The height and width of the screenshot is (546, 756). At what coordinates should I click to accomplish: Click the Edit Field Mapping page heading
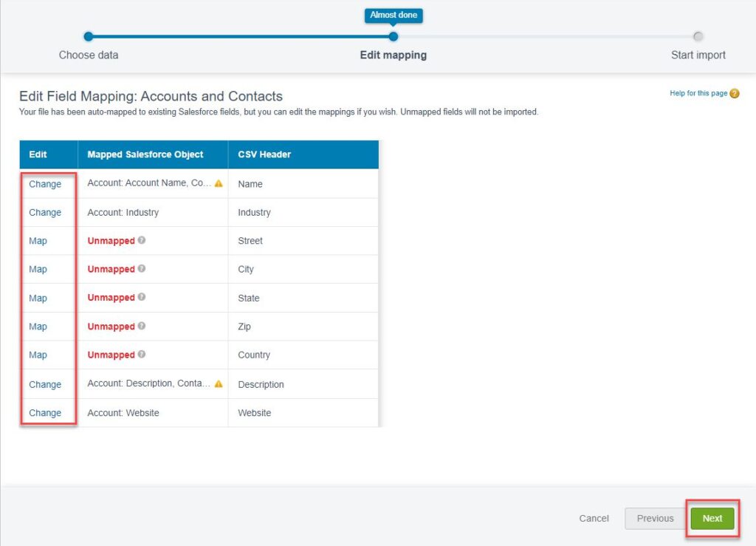tap(151, 96)
